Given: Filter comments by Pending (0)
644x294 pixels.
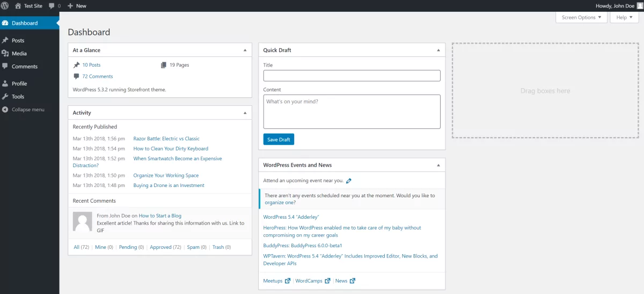Looking at the screenshot, I should (131, 247).
